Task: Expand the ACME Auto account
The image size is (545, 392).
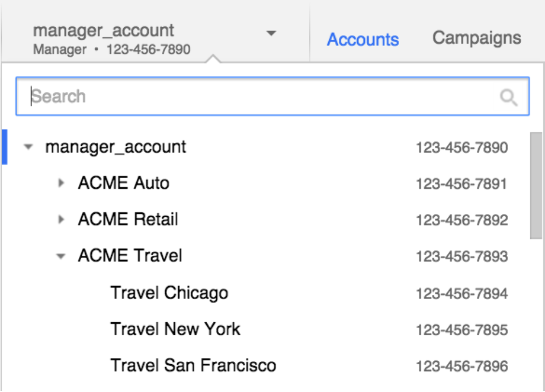Action: tap(61, 183)
